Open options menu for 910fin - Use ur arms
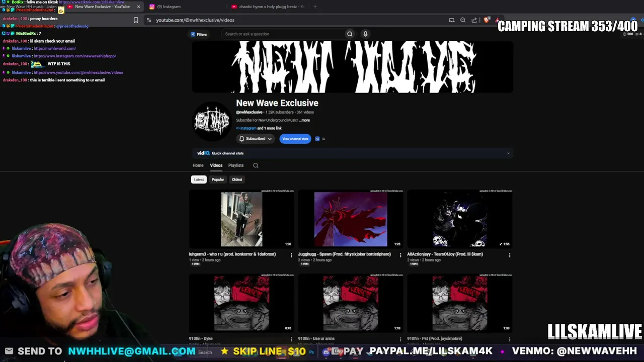This screenshot has height=362, width=644. [400, 339]
